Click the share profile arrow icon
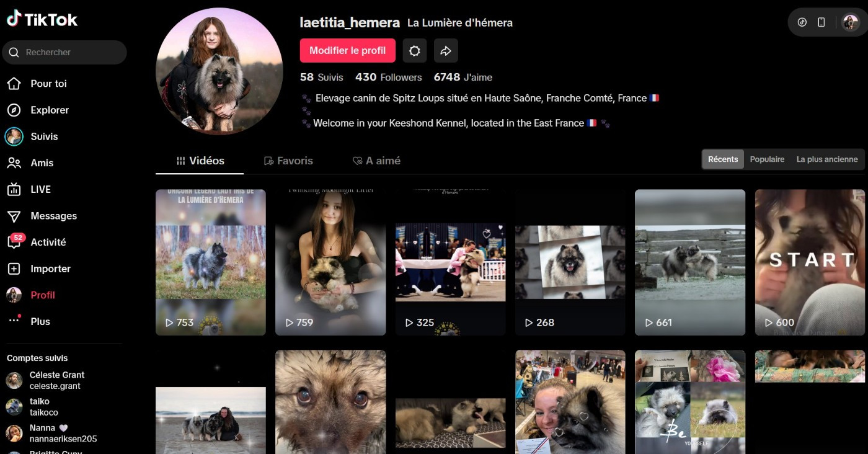Viewport: 868px width, 454px height. click(x=446, y=51)
